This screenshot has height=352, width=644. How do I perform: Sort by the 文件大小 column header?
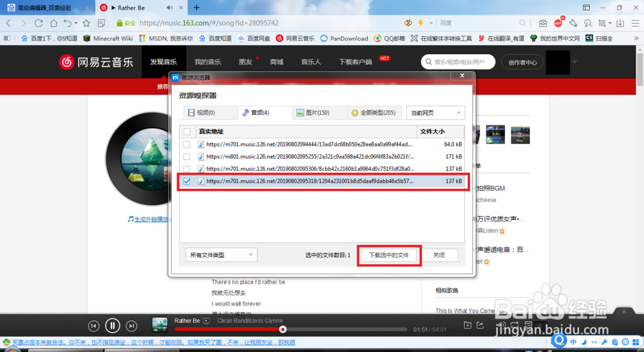(440, 132)
